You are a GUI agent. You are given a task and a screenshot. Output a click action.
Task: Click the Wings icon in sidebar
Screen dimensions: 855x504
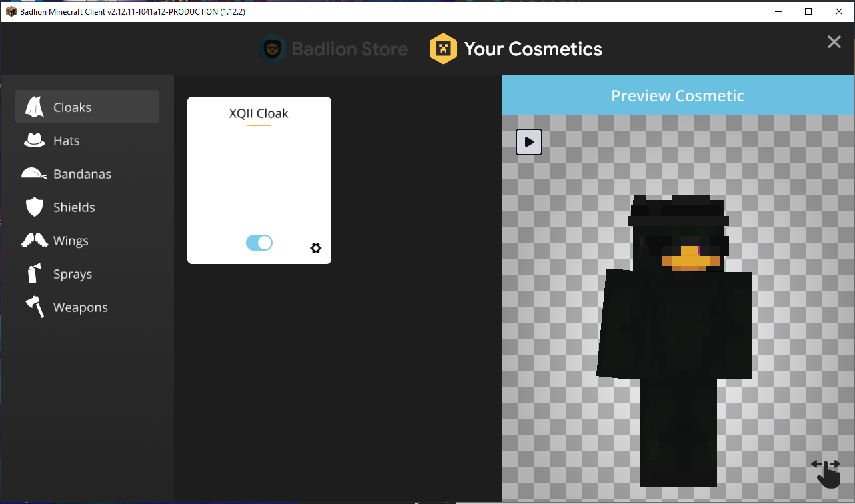35,241
